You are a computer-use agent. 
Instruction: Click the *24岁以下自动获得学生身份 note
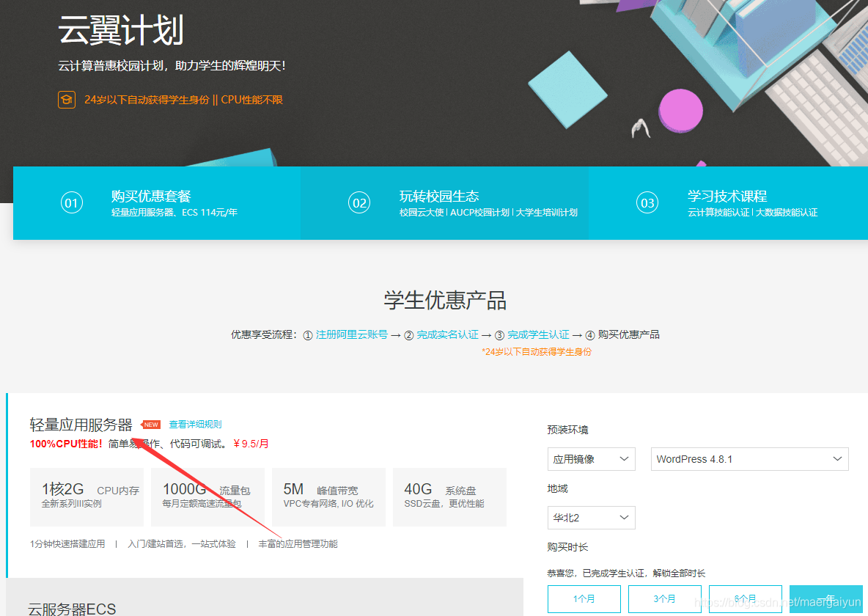[x=537, y=352]
